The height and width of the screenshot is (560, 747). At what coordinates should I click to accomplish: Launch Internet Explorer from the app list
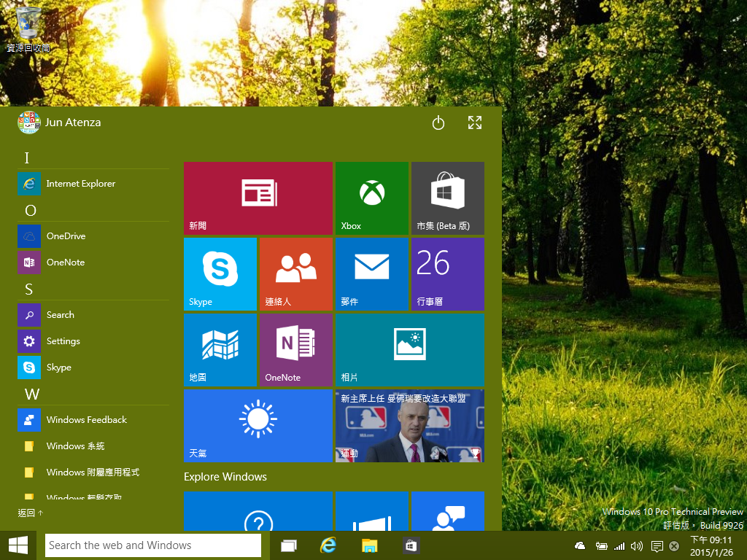93,184
